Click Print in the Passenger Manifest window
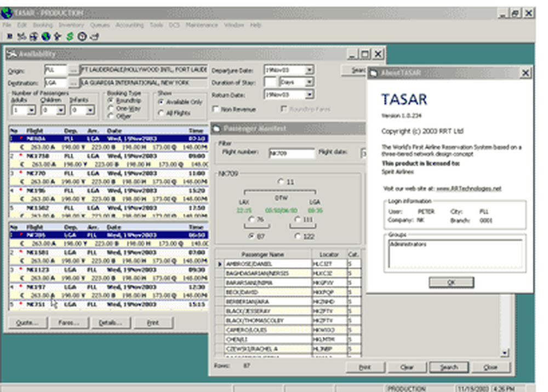 click(x=365, y=367)
